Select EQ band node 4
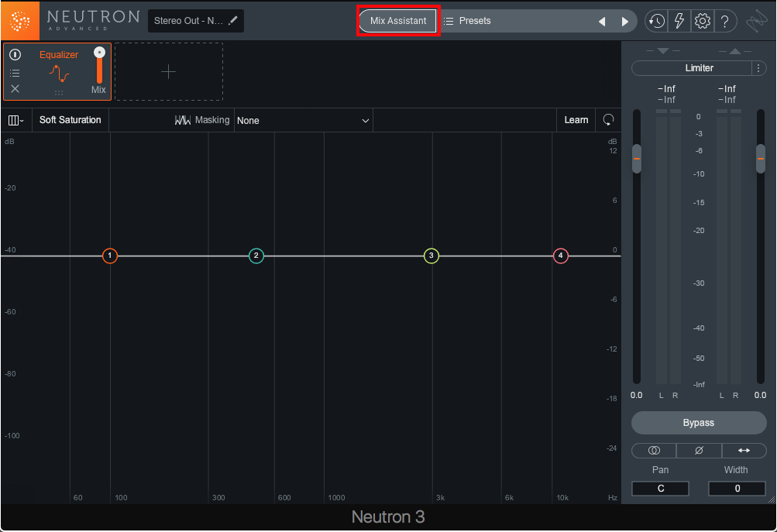The image size is (777, 532). 560,256
